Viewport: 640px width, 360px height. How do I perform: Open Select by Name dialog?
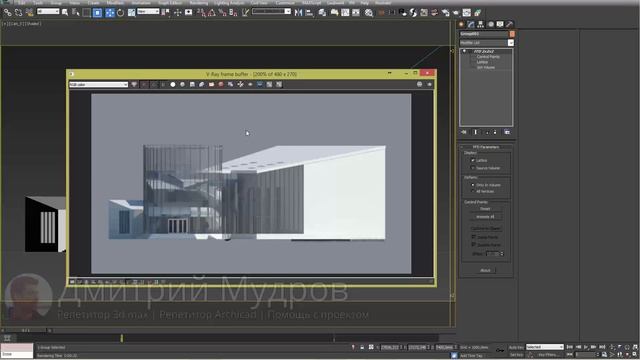pyautogui.click(x=76, y=13)
